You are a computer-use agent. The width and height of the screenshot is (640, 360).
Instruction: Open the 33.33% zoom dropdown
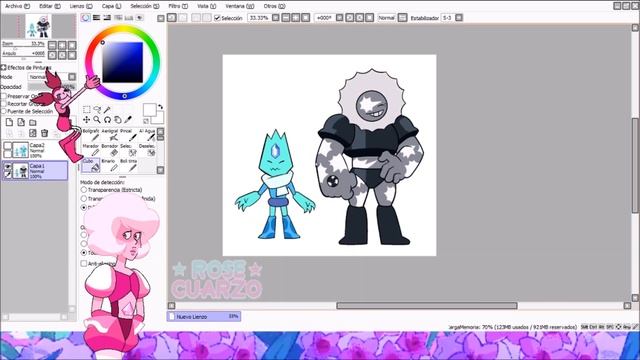[x=276, y=18]
